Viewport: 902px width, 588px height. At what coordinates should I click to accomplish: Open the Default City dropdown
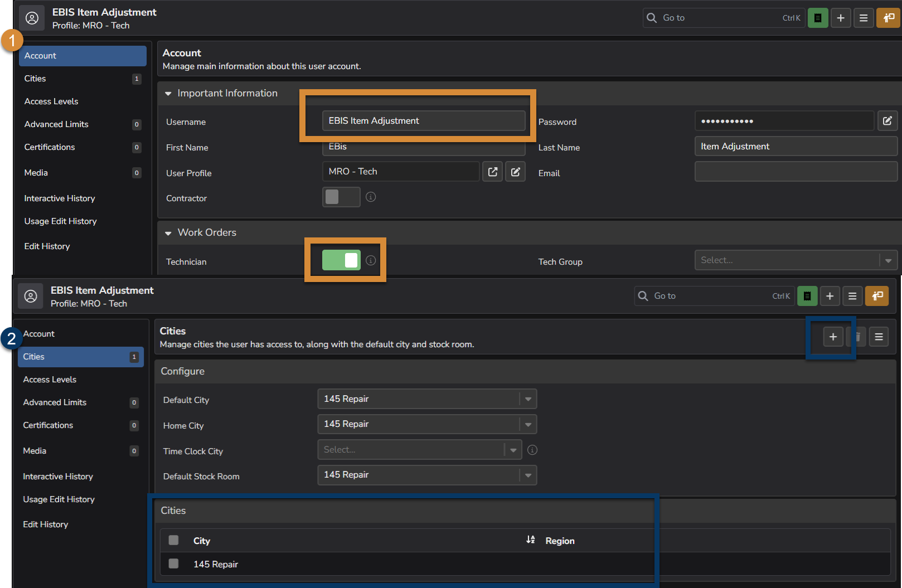[427, 399]
